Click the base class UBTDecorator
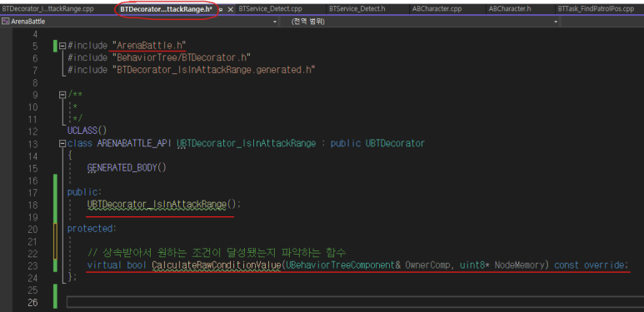Image resolution: width=644 pixels, height=312 pixels. pyautogui.click(x=395, y=143)
